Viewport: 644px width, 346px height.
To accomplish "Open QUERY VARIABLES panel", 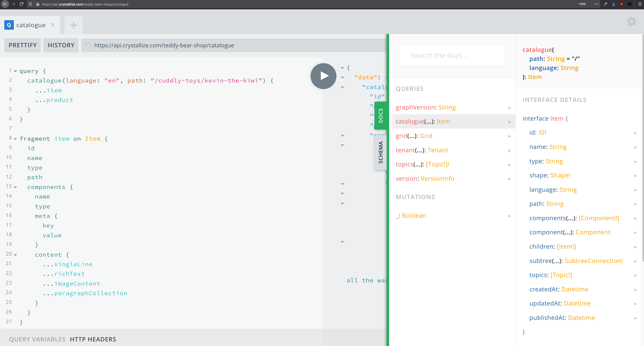I will (37, 339).
